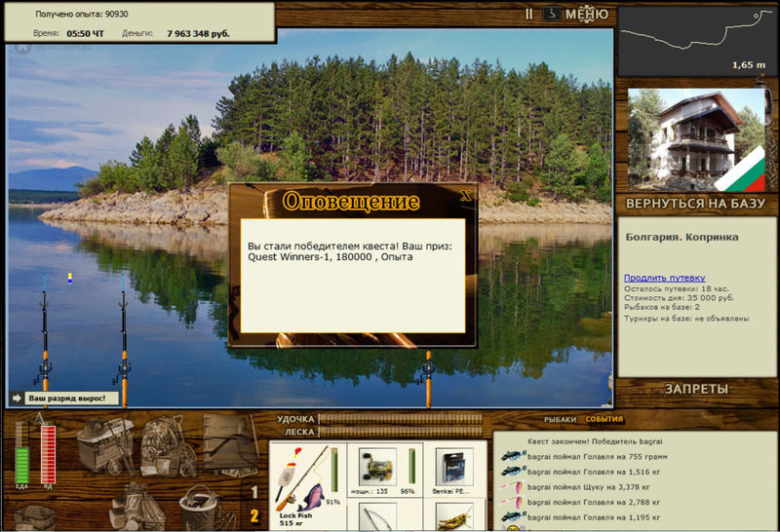Click the Рыбаков на базе: 2 line
The height and width of the screenshot is (532, 780).
pyautogui.click(x=662, y=307)
